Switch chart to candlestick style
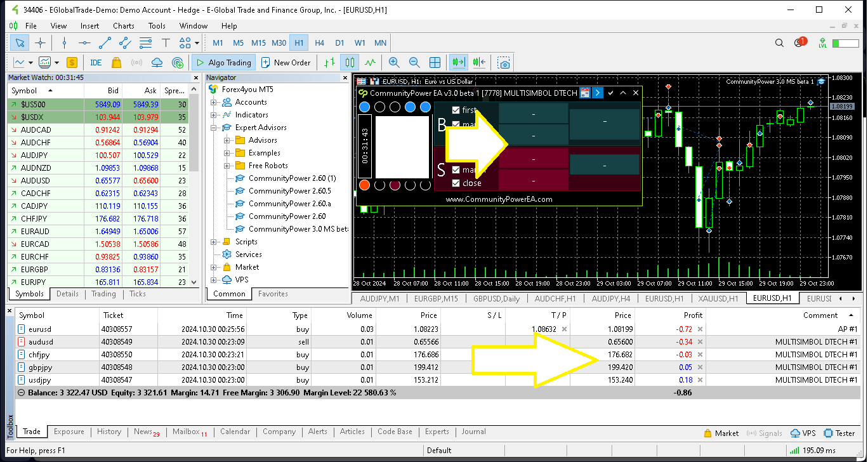The height and width of the screenshot is (462, 868). coord(350,63)
